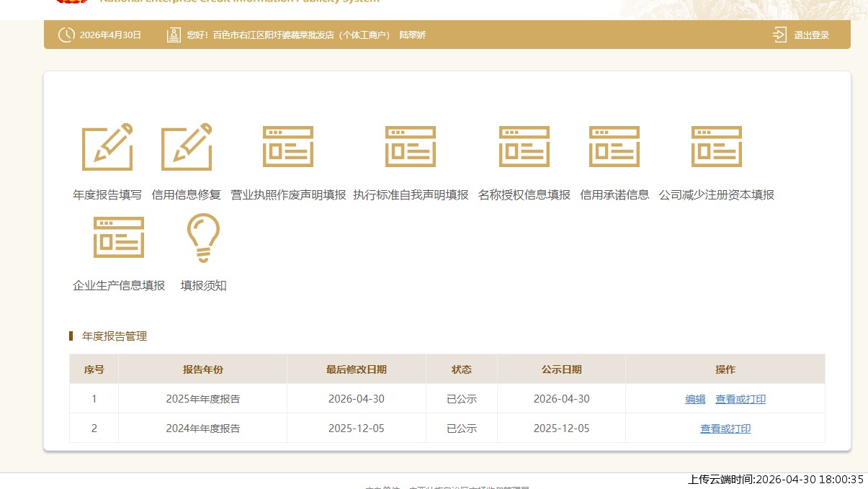Click the 信用信息修复 text label

click(x=187, y=194)
